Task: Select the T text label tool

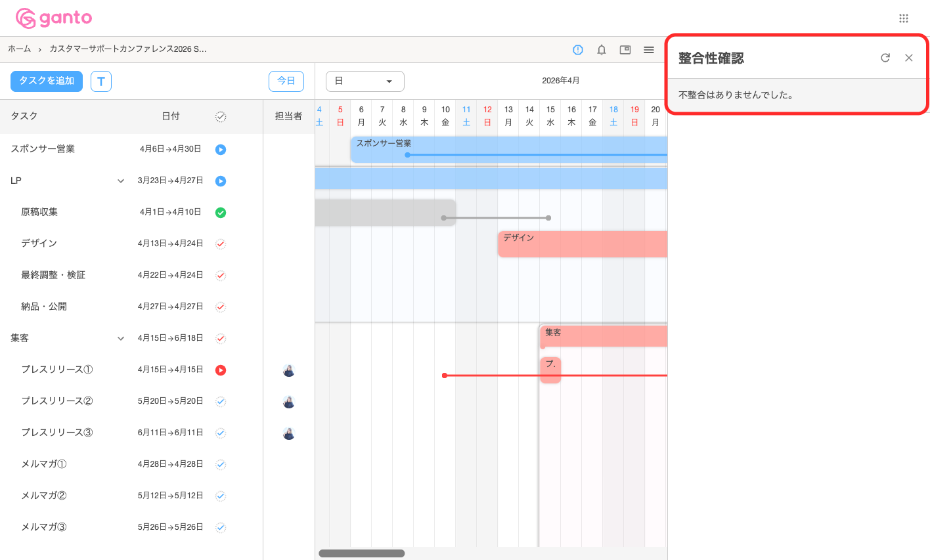Action: point(100,81)
